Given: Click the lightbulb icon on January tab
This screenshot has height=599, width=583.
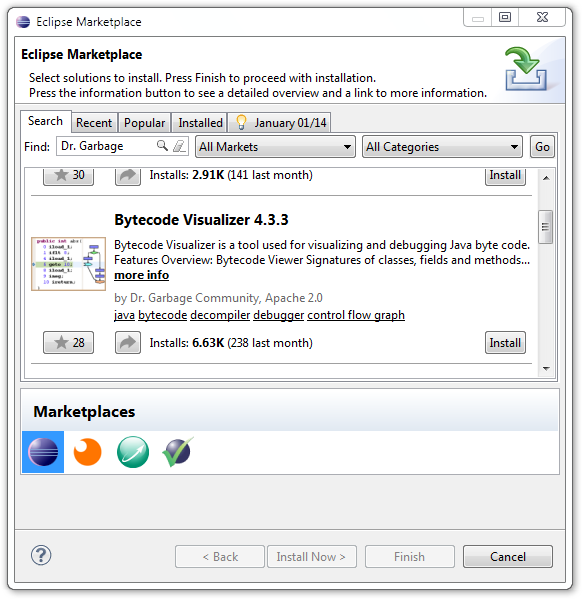Looking at the screenshot, I should pyautogui.click(x=241, y=122).
